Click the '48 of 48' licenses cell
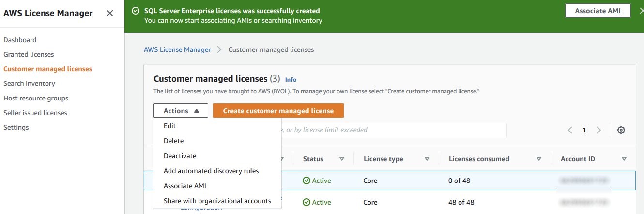The width and height of the screenshot is (644, 214). pyautogui.click(x=461, y=202)
